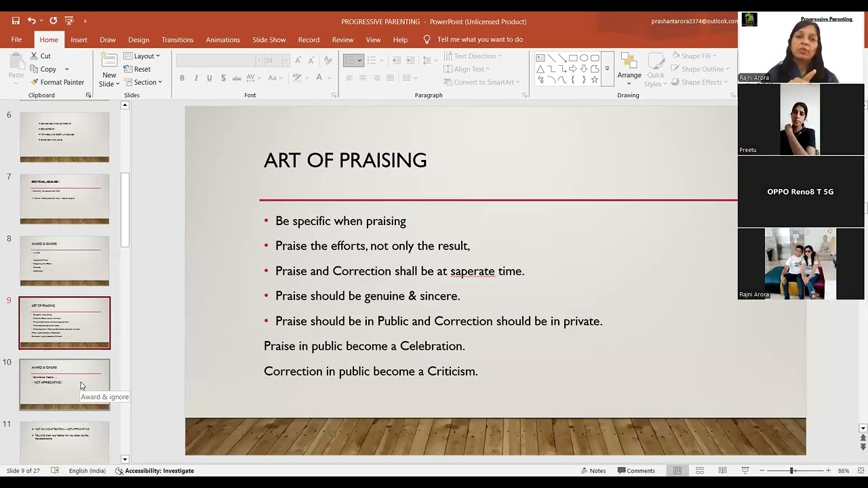Toggle Underline formatting
The height and width of the screenshot is (488, 868).
click(x=210, y=78)
